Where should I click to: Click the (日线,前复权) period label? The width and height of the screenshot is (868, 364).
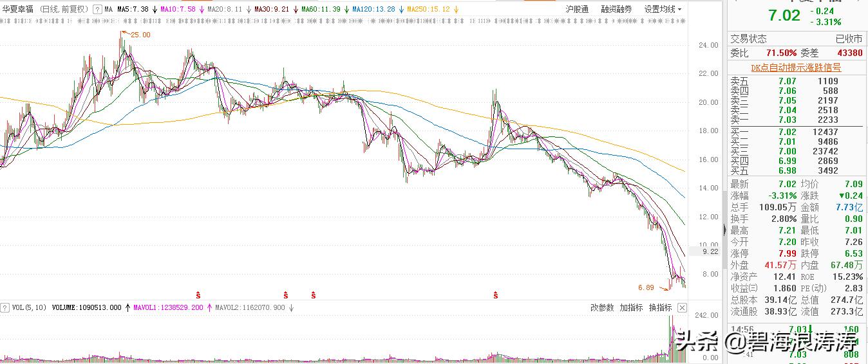tap(64, 10)
